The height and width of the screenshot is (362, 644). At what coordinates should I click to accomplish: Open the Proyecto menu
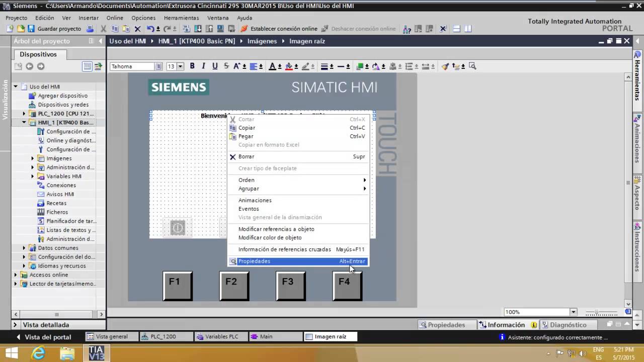coord(16,18)
